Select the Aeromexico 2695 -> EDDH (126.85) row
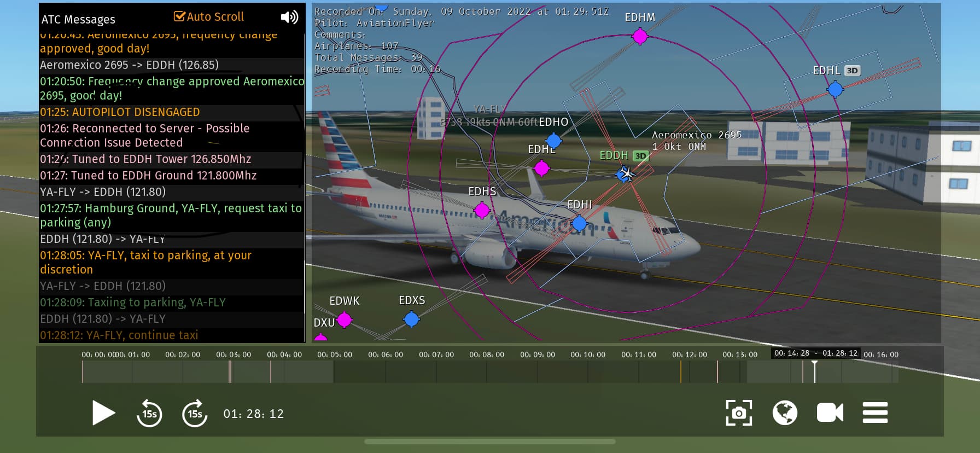This screenshot has height=453, width=980. point(172,65)
